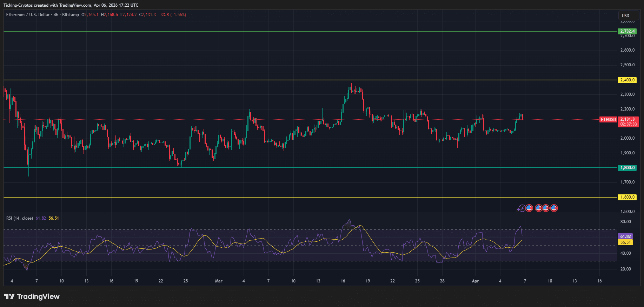This screenshot has width=644, height=307.
Task: Click the Apr label on time axis
Action: pyautogui.click(x=475, y=281)
